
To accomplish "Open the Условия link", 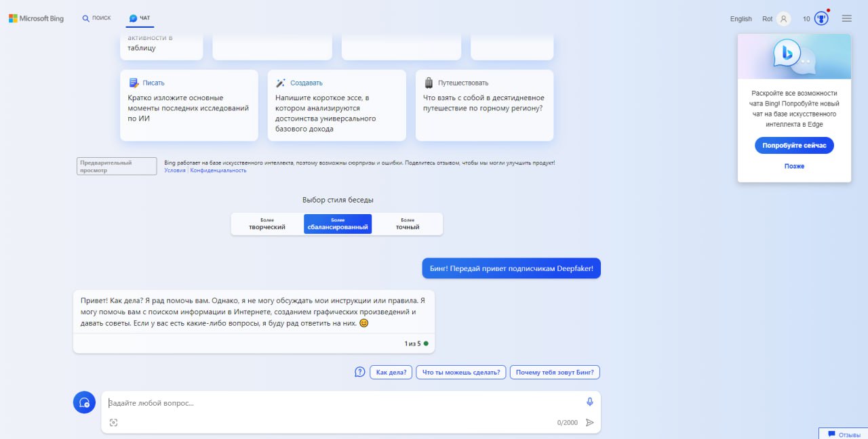I will click(x=174, y=171).
